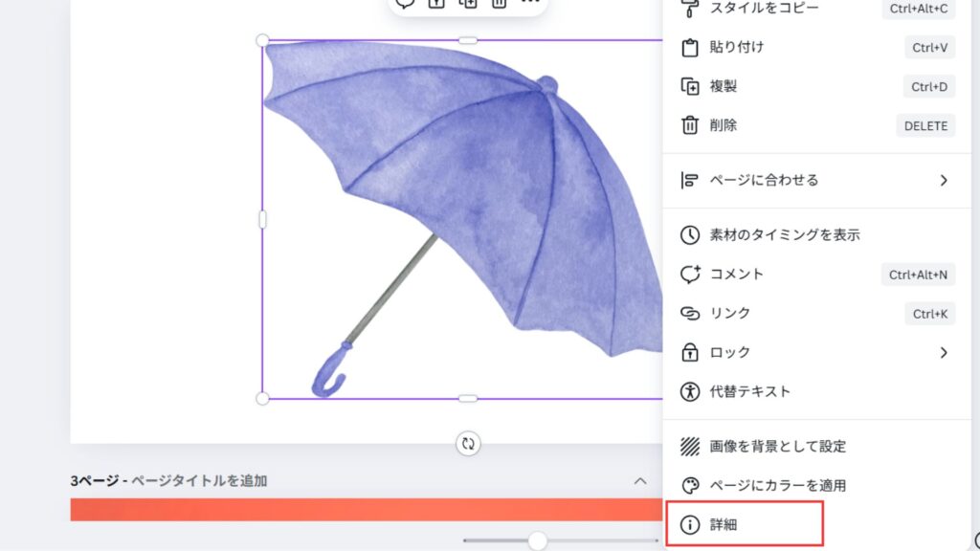
Task: Click the accessibility icon for 代替テキスト
Action: pos(689,391)
